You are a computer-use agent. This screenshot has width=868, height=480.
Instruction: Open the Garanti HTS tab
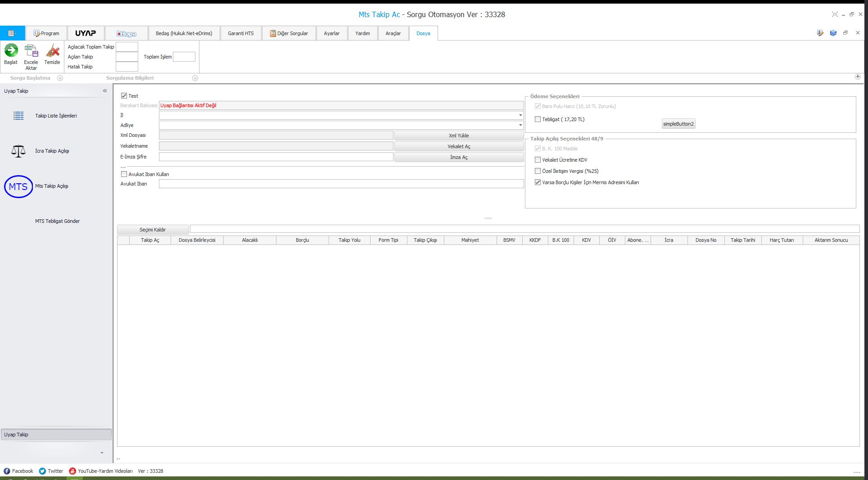pyautogui.click(x=241, y=33)
